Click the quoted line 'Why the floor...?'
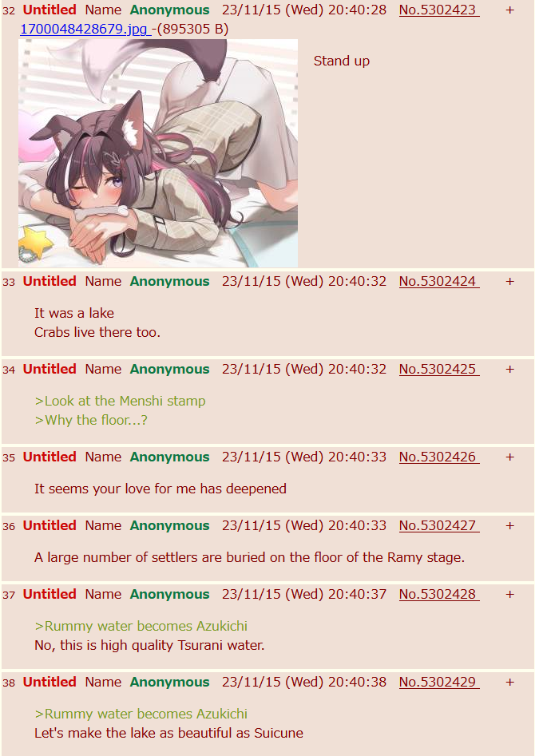 click(x=91, y=421)
